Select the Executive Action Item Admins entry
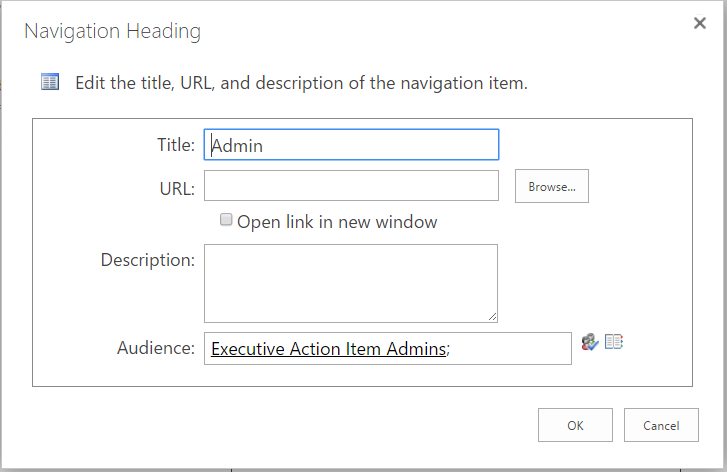This screenshot has width=727, height=472. pos(328,349)
